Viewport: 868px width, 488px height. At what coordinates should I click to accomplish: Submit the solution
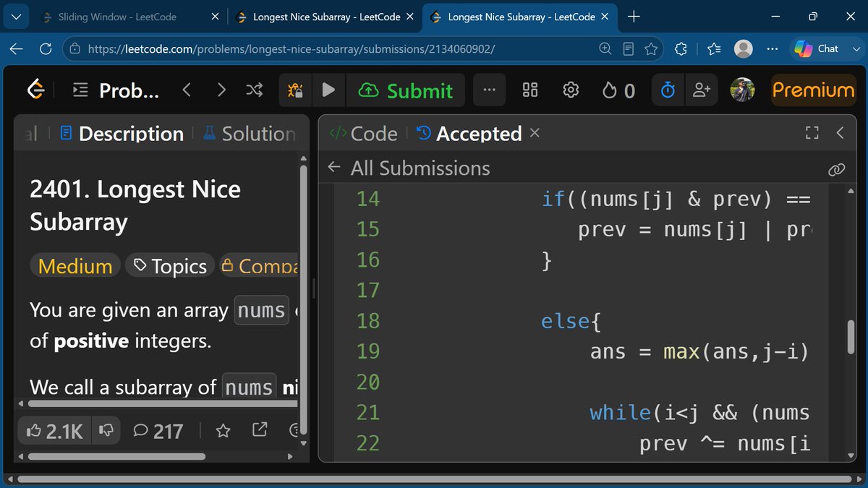tap(405, 90)
